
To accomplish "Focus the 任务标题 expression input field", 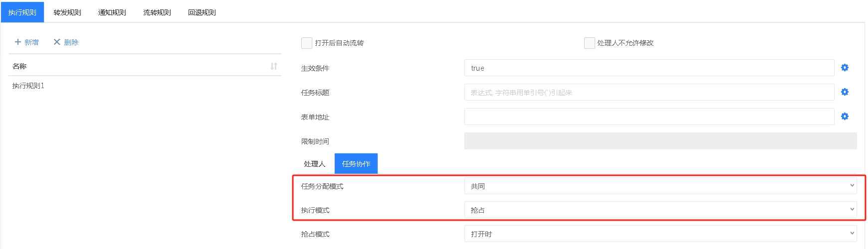I will [x=649, y=93].
